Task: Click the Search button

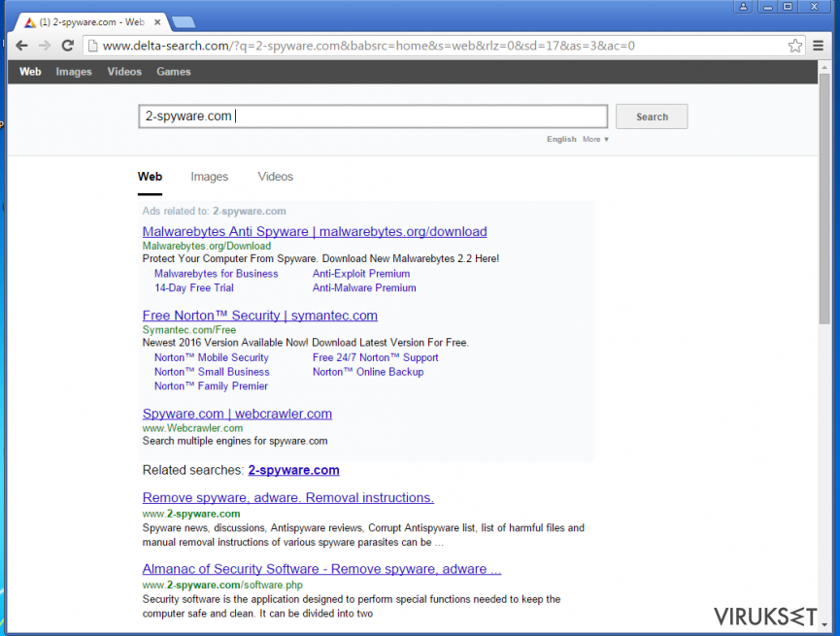Action: coord(652,117)
